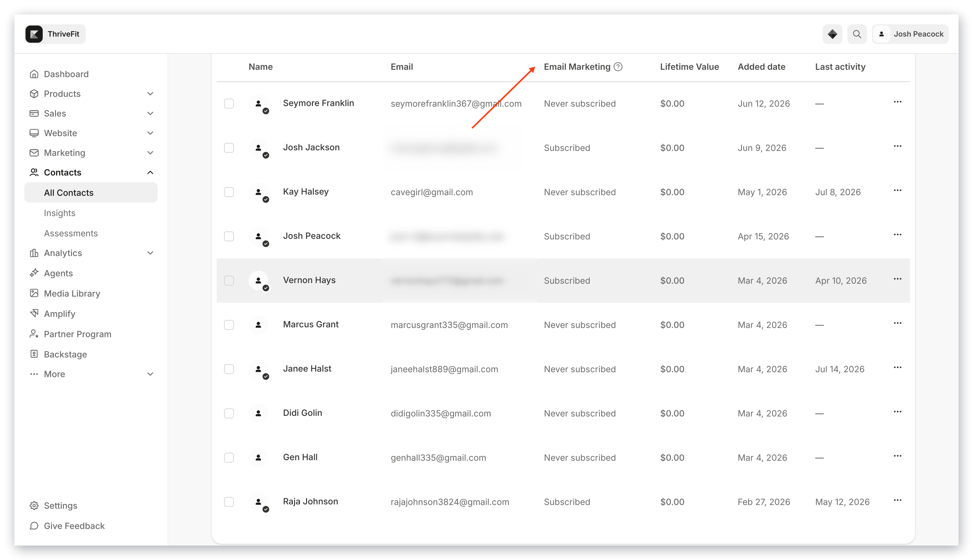This screenshot has height=560, width=973.
Task: Expand the More chevron
Action: point(150,374)
